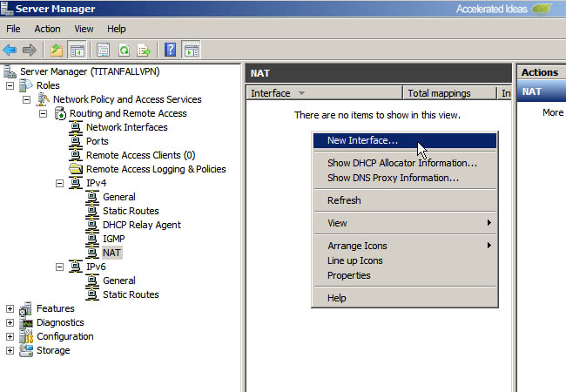The height and width of the screenshot is (392, 566).
Task: Click the IPv4 node icon
Action: tap(76, 183)
